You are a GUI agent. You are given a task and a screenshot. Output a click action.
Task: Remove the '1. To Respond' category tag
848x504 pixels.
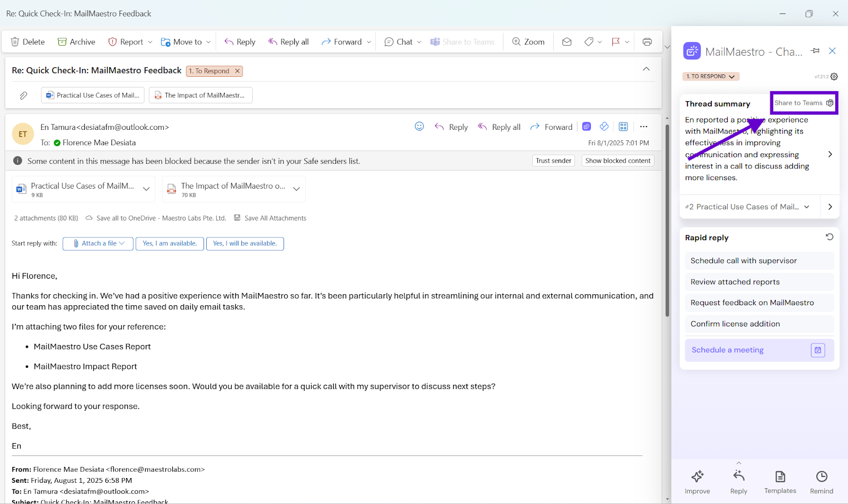tap(237, 71)
